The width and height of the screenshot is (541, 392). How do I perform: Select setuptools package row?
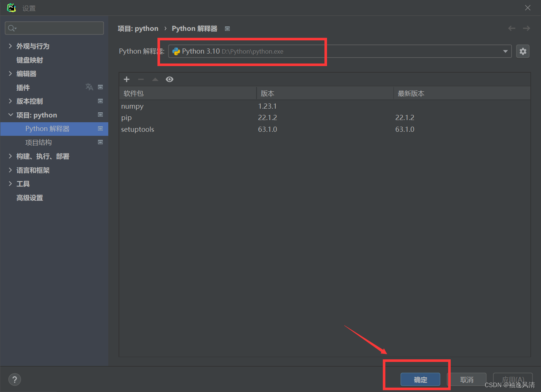325,129
